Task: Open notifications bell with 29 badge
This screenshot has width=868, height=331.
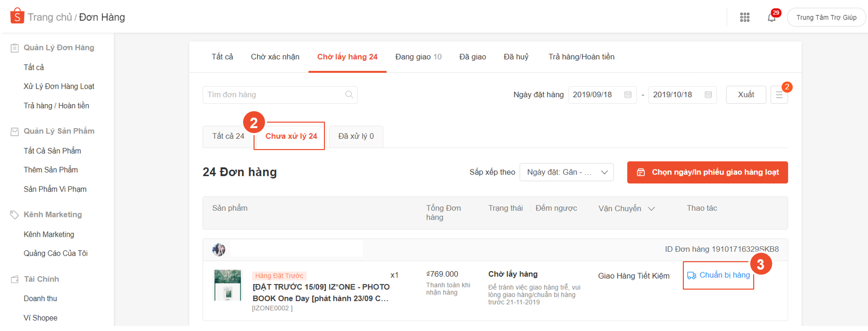Action: tap(772, 17)
